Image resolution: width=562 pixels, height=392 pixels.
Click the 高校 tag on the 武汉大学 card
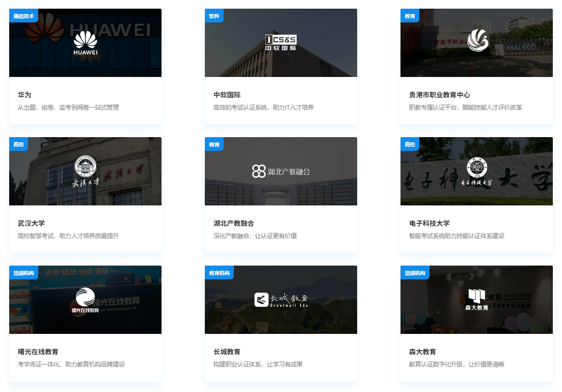coord(18,144)
